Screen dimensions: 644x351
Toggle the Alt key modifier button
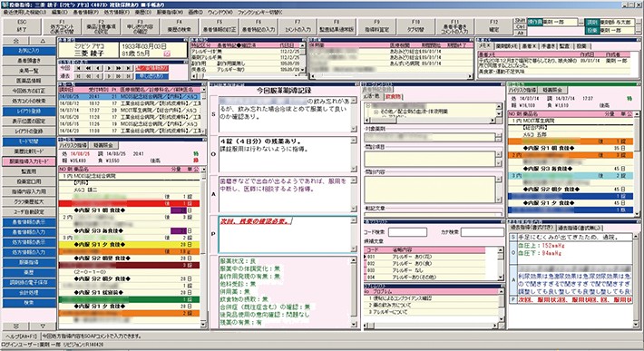point(521,33)
